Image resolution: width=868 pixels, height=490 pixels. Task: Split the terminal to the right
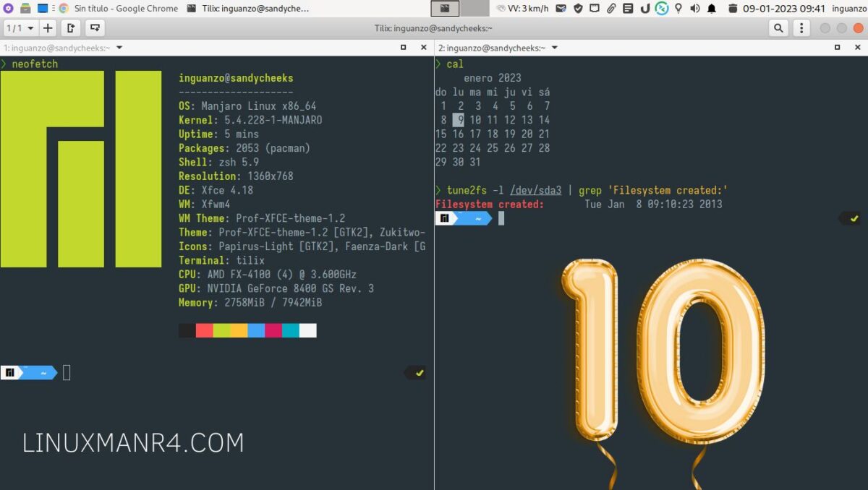pyautogui.click(x=71, y=27)
